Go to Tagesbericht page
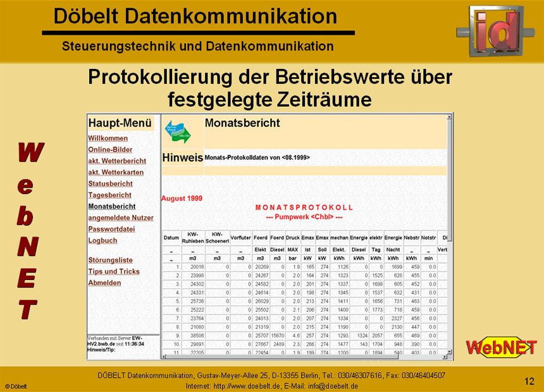544x392 pixels. (109, 195)
